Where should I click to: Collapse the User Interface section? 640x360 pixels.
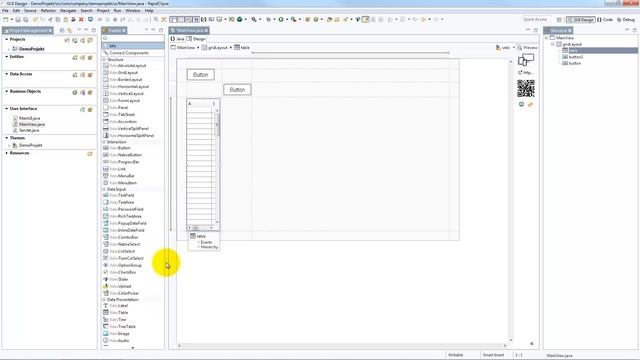click(7, 109)
